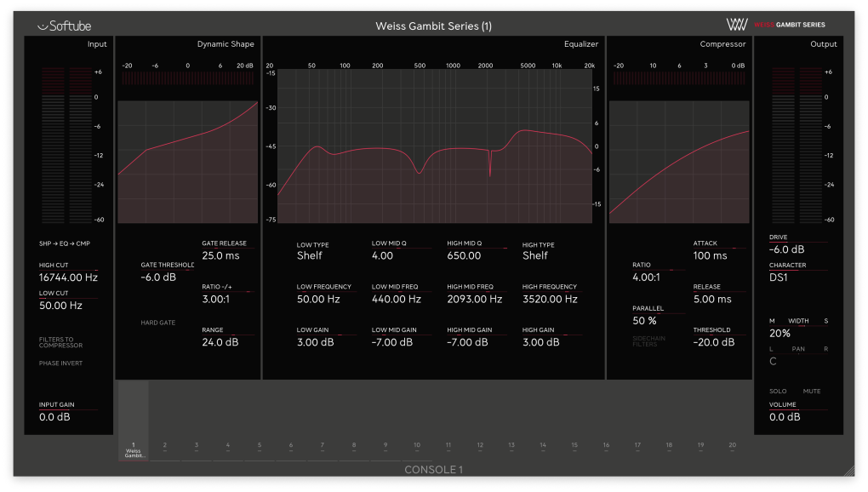This screenshot has width=868, height=492.
Task: Select channel 5 slot
Action: coord(259,445)
